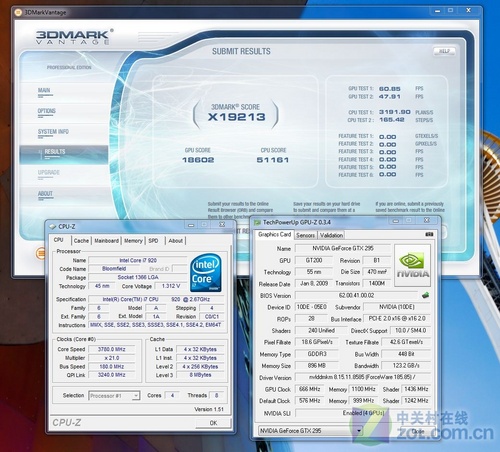Click the 3DMark score X19213
500x452 pixels.
point(237,117)
